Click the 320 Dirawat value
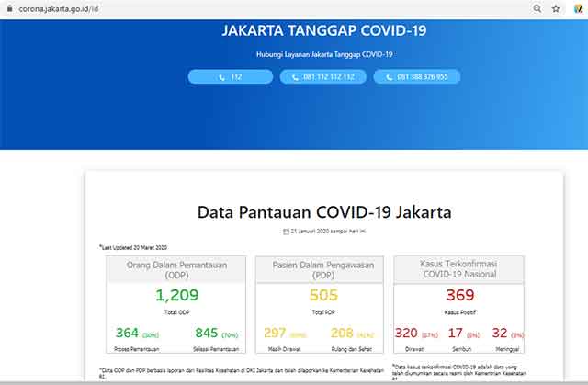 point(406,333)
